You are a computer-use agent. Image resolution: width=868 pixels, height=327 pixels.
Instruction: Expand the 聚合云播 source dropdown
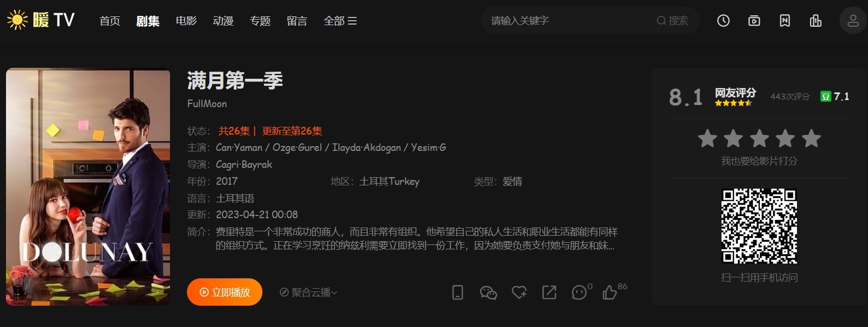pos(308,293)
